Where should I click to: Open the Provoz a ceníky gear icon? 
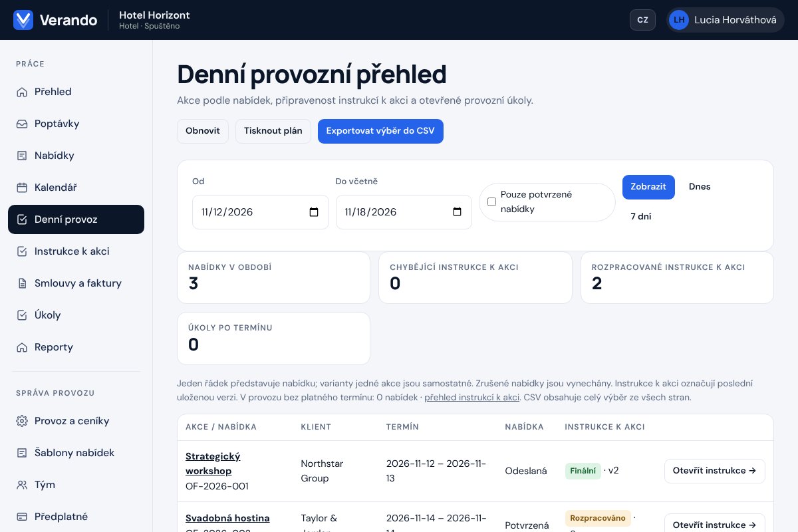pos(22,421)
